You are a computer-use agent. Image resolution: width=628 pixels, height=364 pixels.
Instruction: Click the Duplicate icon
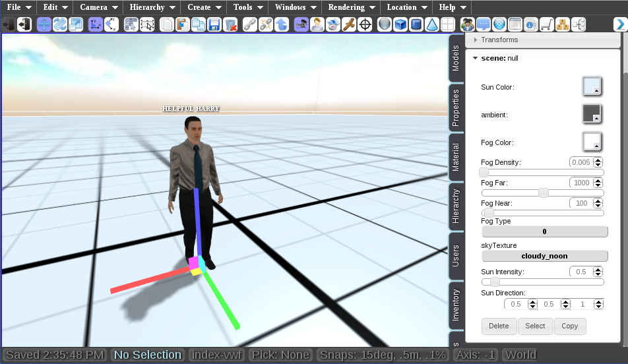[x=199, y=24]
